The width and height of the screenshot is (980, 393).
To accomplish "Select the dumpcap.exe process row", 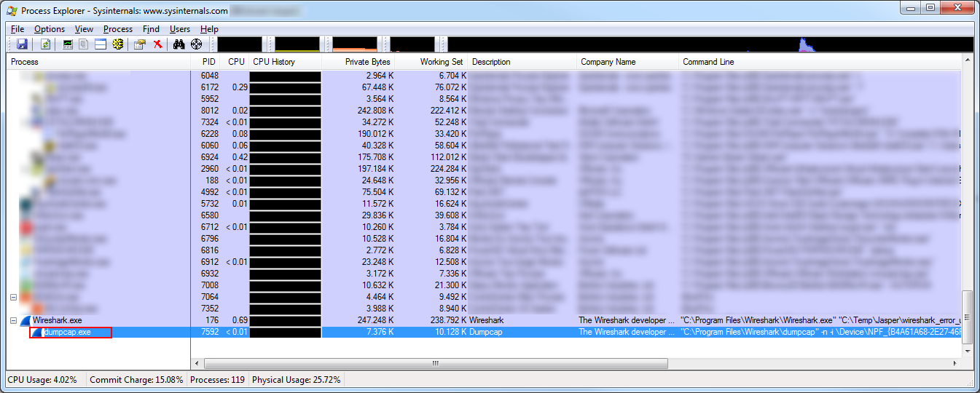I will [x=485, y=332].
